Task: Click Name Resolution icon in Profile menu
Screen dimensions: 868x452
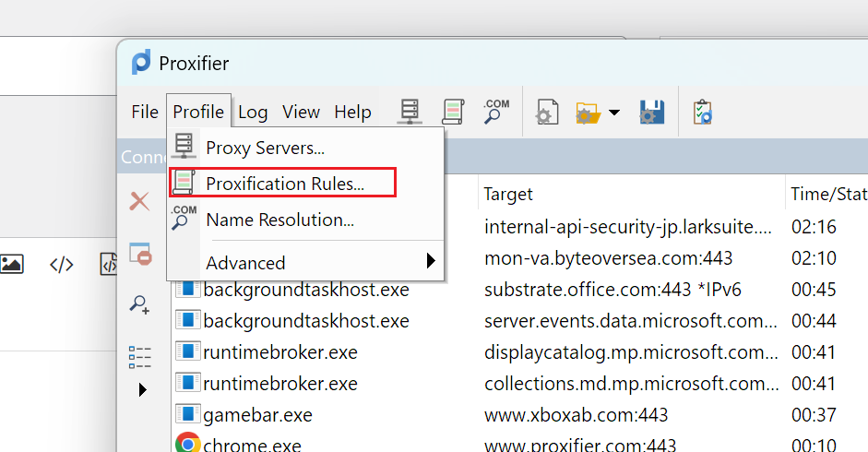Action: click(x=184, y=218)
